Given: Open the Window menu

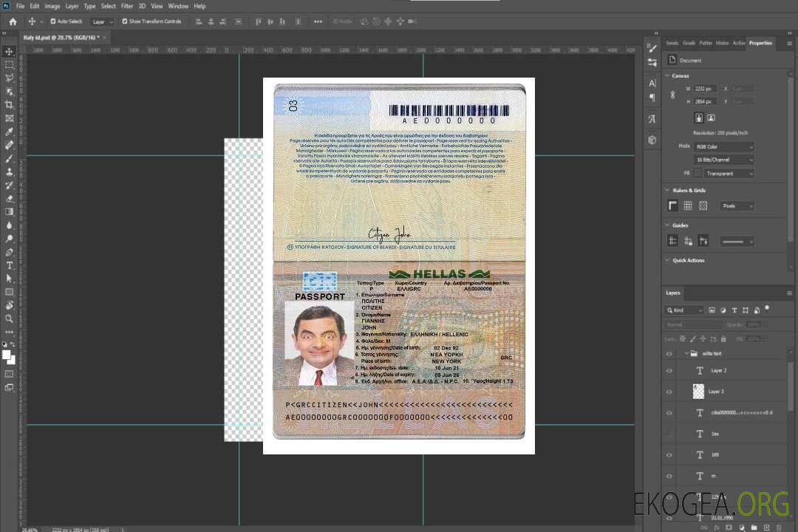Looking at the screenshot, I should 178,6.
